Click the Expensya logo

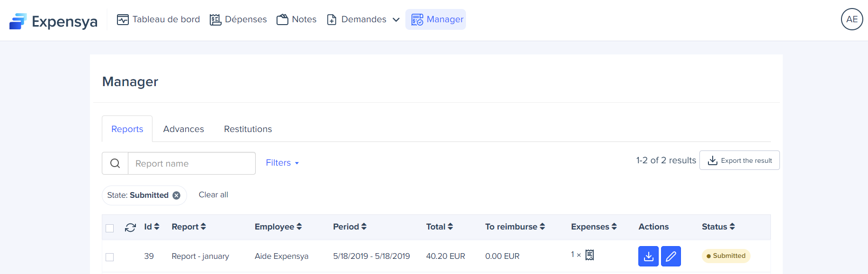(x=53, y=21)
